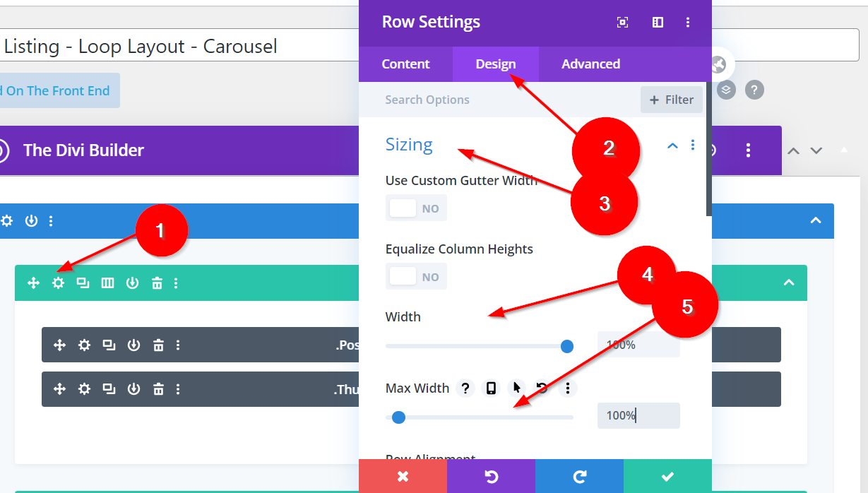Click the Filter button
The width and height of the screenshot is (868, 493).
coord(671,100)
